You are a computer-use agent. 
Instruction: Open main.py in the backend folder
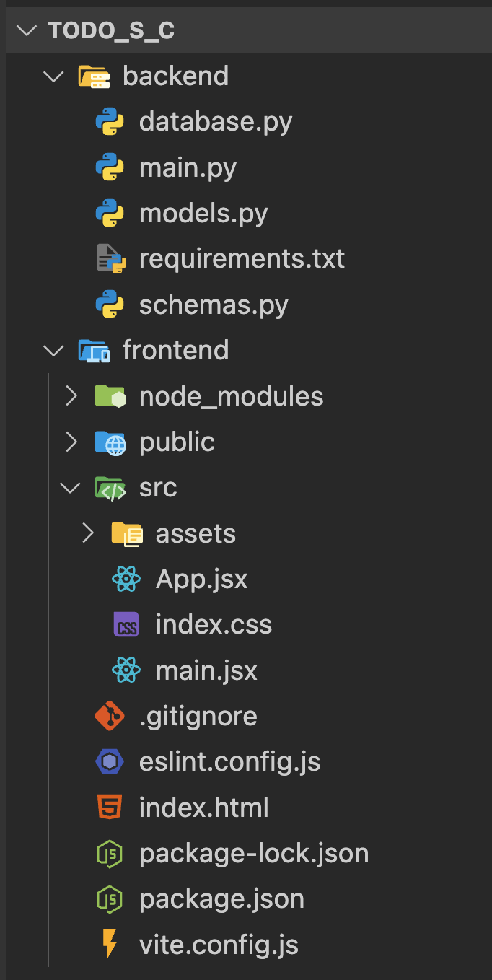tap(188, 168)
